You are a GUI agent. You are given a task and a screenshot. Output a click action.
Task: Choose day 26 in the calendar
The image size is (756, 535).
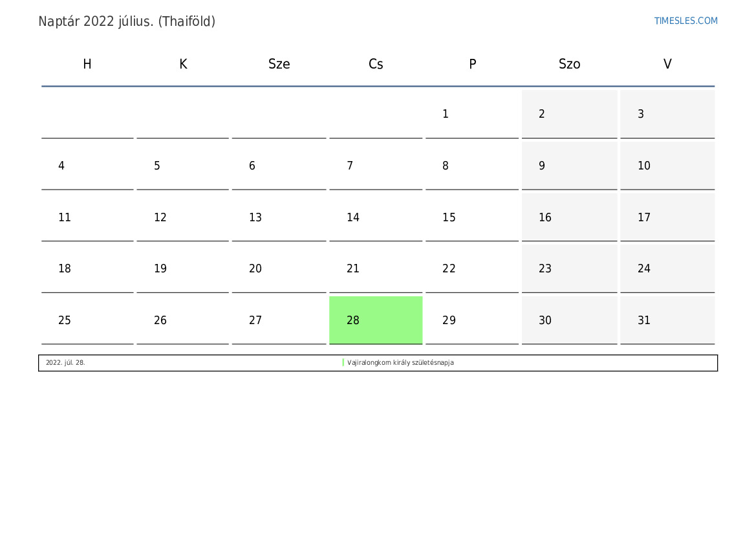pyautogui.click(x=182, y=320)
